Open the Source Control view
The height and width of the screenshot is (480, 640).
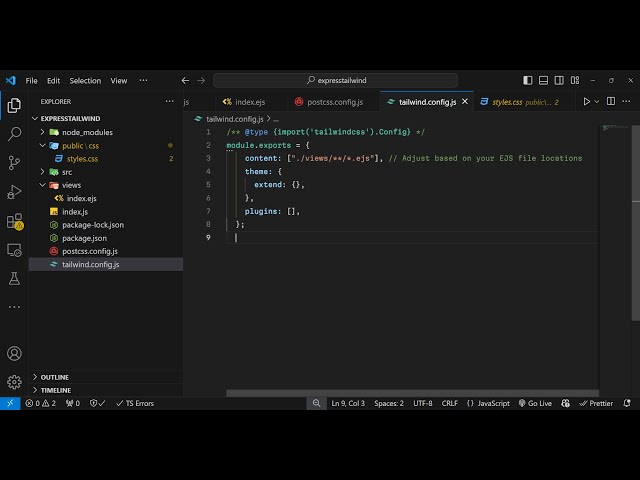pos(14,162)
